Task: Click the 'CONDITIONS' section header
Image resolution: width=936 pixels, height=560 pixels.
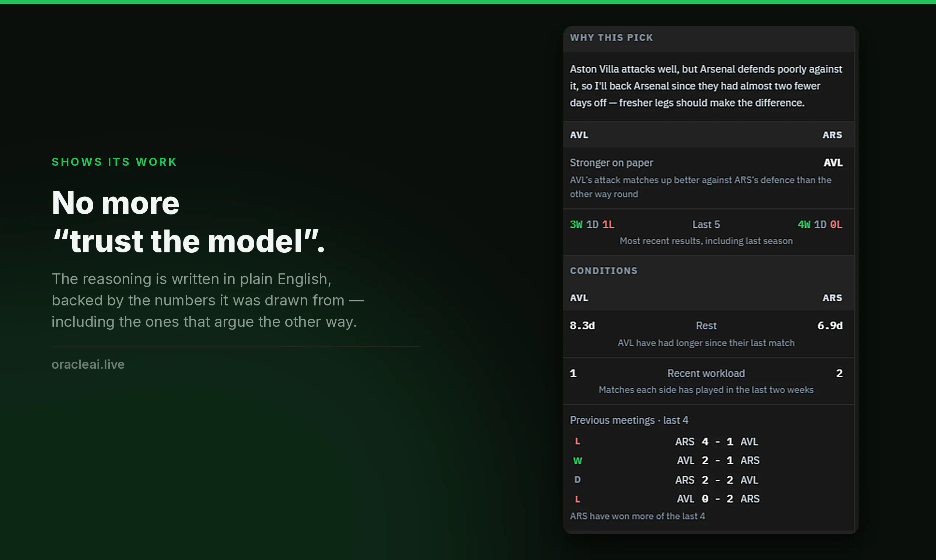Action: [604, 271]
